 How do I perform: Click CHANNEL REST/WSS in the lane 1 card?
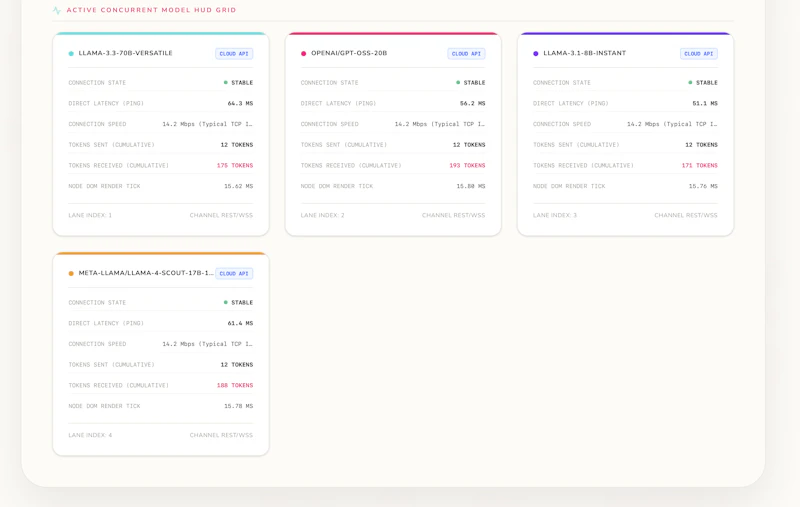tap(221, 215)
